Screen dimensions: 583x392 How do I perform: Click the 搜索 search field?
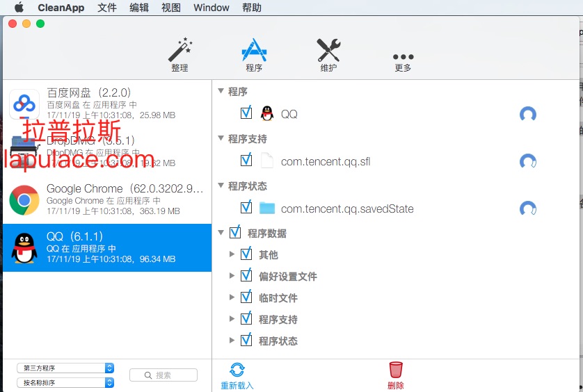tap(163, 375)
